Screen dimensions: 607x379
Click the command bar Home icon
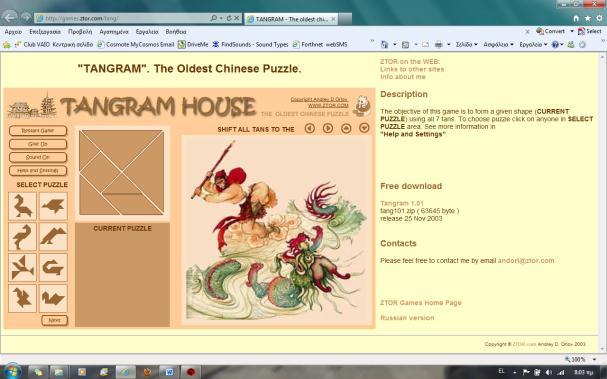point(384,45)
